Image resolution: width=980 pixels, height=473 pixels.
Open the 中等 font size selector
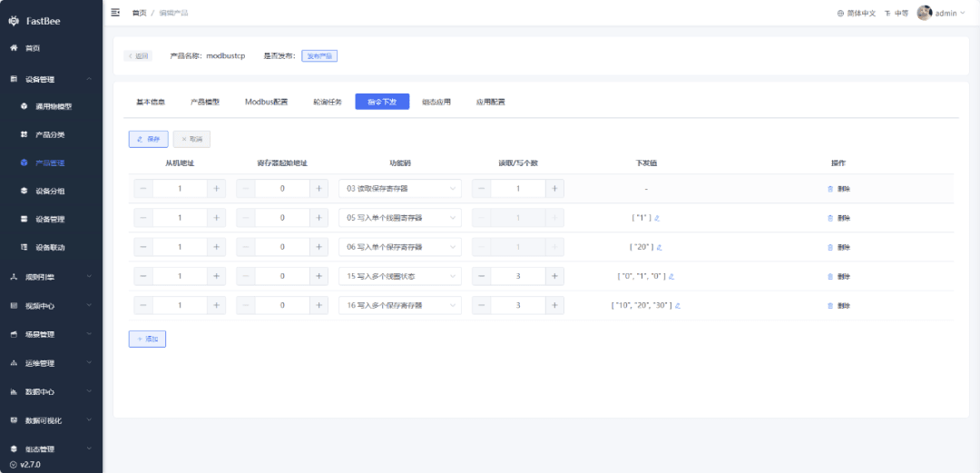[897, 13]
